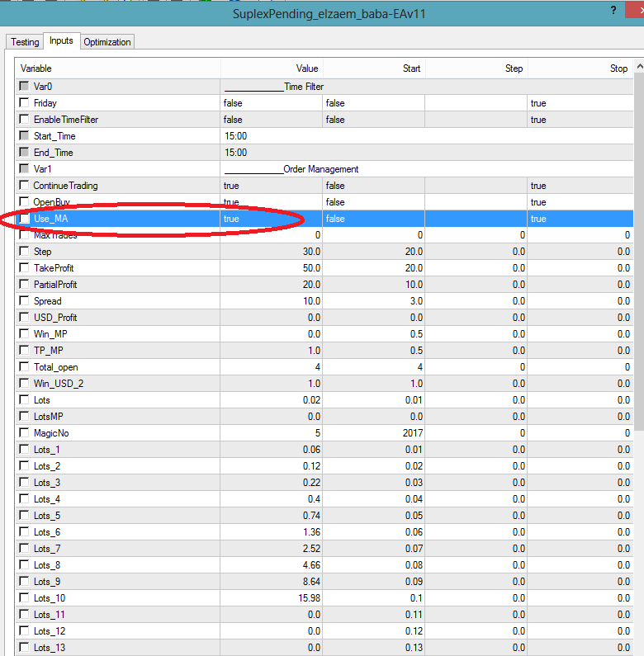
Task: Toggle the Use_MA checkbox
Action: 24,219
